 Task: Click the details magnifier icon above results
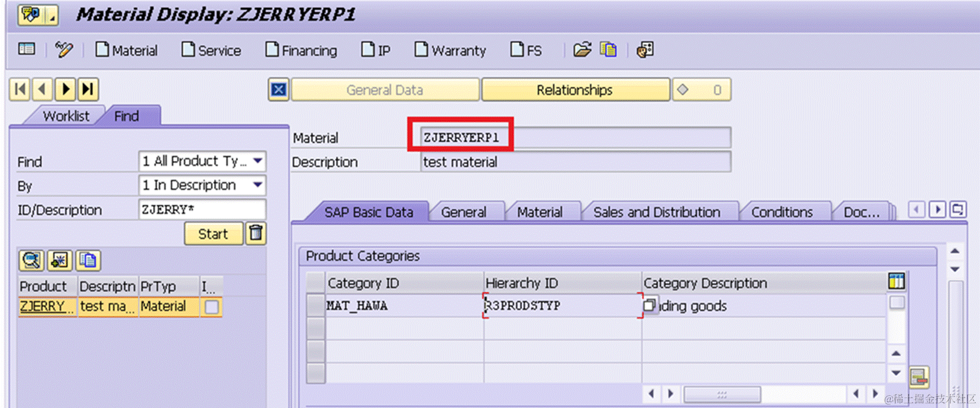click(31, 260)
